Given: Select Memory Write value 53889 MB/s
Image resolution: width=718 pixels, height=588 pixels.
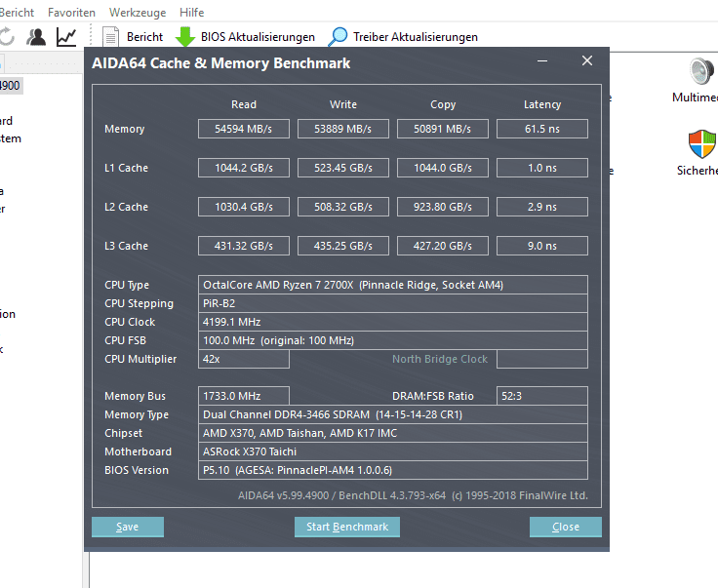Looking at the screenshot, I should click(x=343, y=129).
